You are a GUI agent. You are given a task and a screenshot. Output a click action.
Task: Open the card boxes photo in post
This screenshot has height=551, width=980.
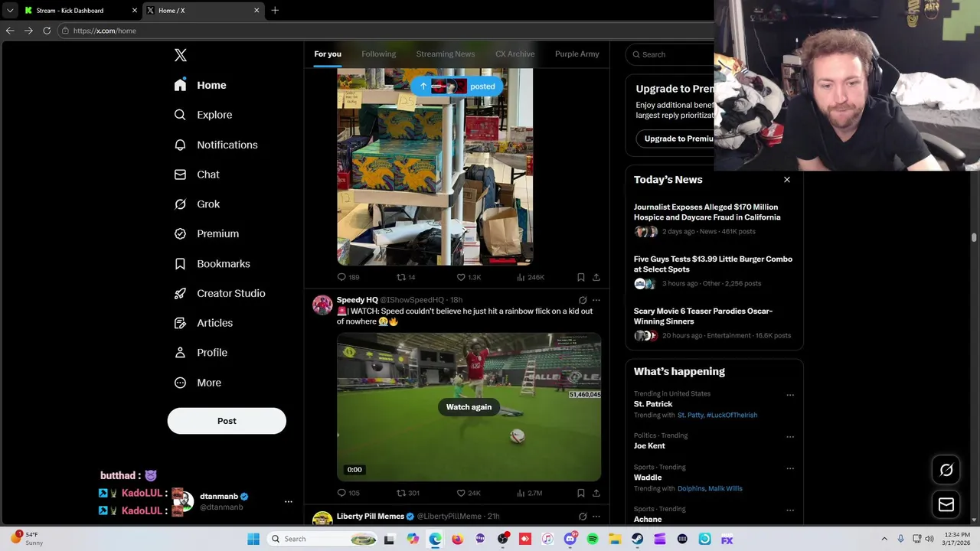click(x=435, y=167)
